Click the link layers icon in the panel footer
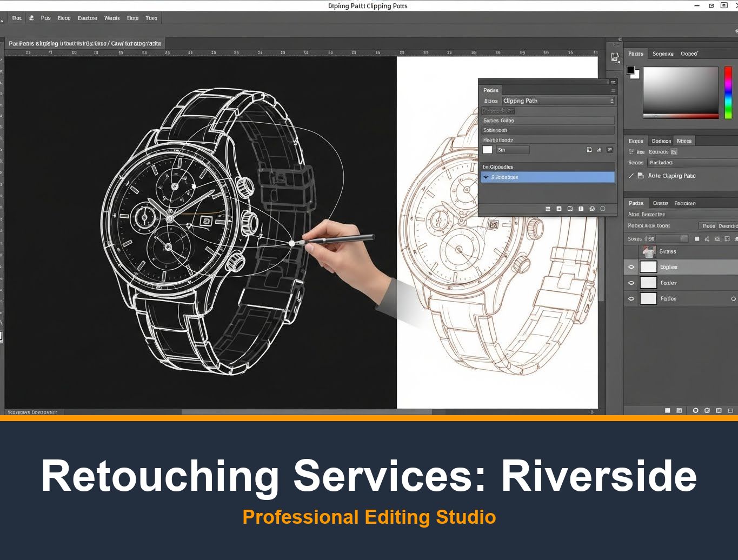The width and height of the screenshot is (738, 560). click(x=667, y=411)
